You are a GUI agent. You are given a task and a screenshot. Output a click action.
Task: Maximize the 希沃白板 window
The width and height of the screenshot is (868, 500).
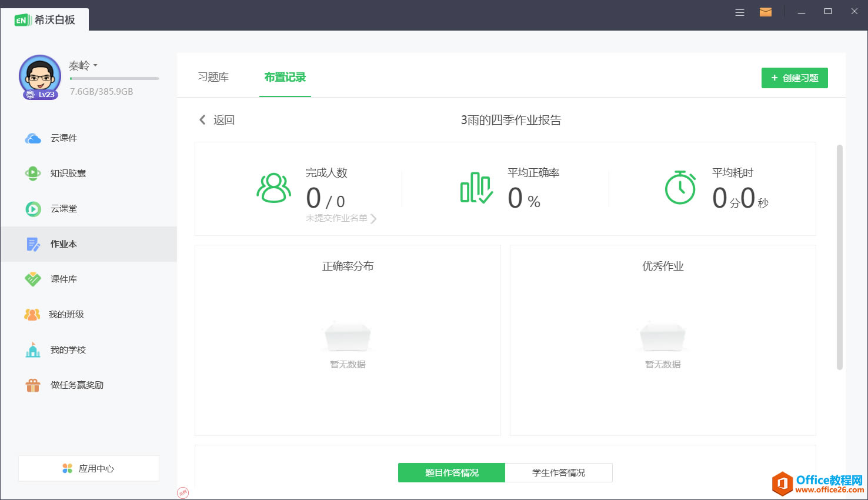click(x=828, y=12)
